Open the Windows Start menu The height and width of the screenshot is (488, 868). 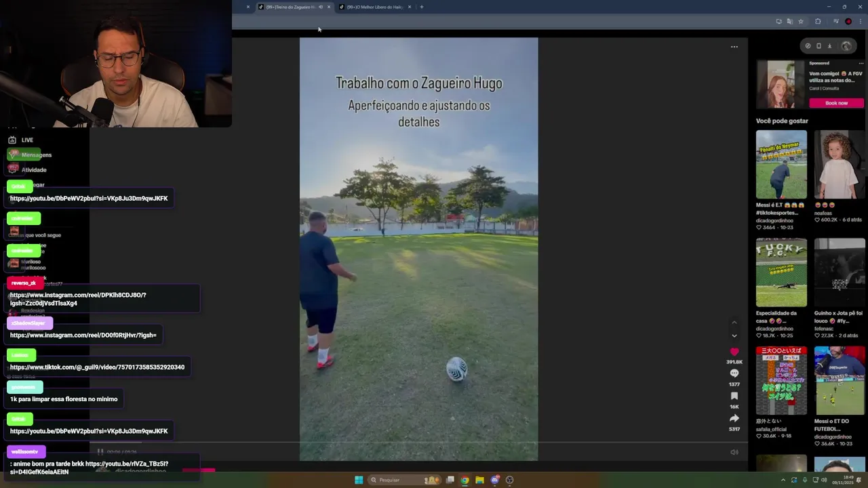tap(359, 480)
